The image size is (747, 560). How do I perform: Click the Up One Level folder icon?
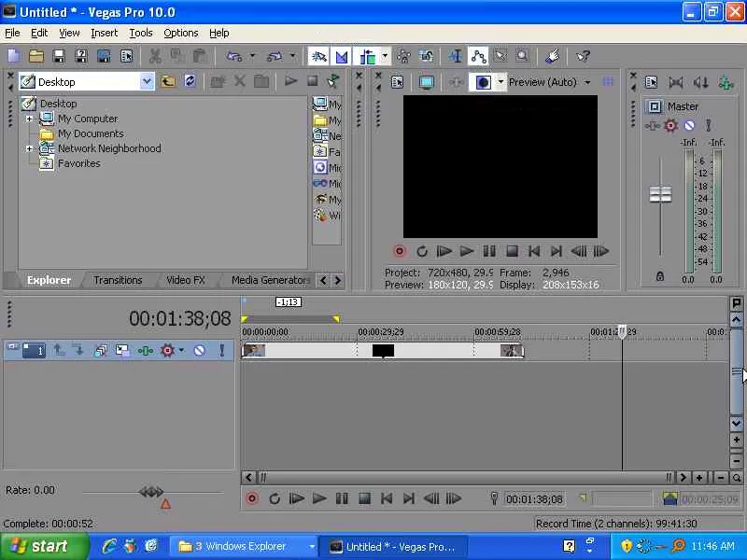168,81
